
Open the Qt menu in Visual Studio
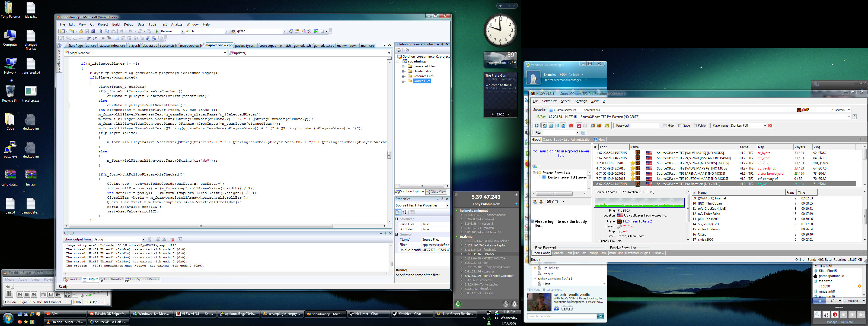tap(92, 24)
